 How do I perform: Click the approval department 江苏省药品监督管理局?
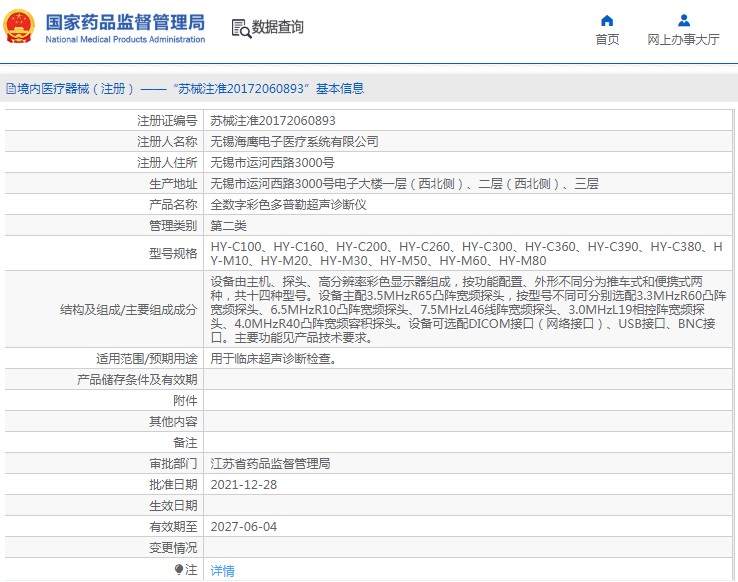point(270,464)
